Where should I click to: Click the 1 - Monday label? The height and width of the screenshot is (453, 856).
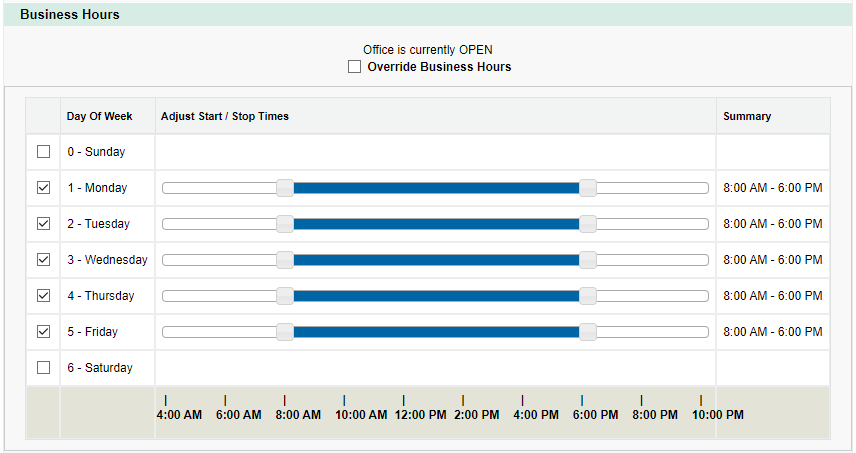click(97, 188)
